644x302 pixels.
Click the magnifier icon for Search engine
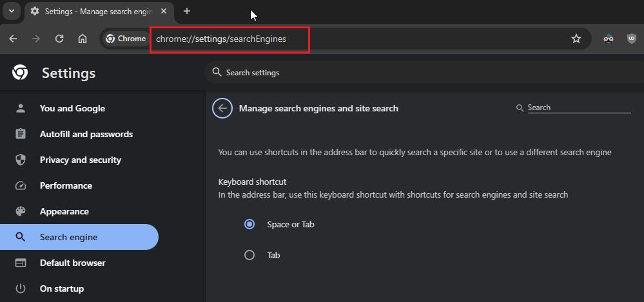[x=20, y=237]
